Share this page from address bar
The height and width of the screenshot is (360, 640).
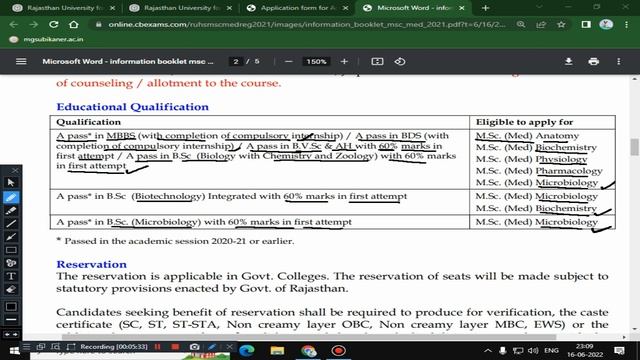(x=541, y=24)
